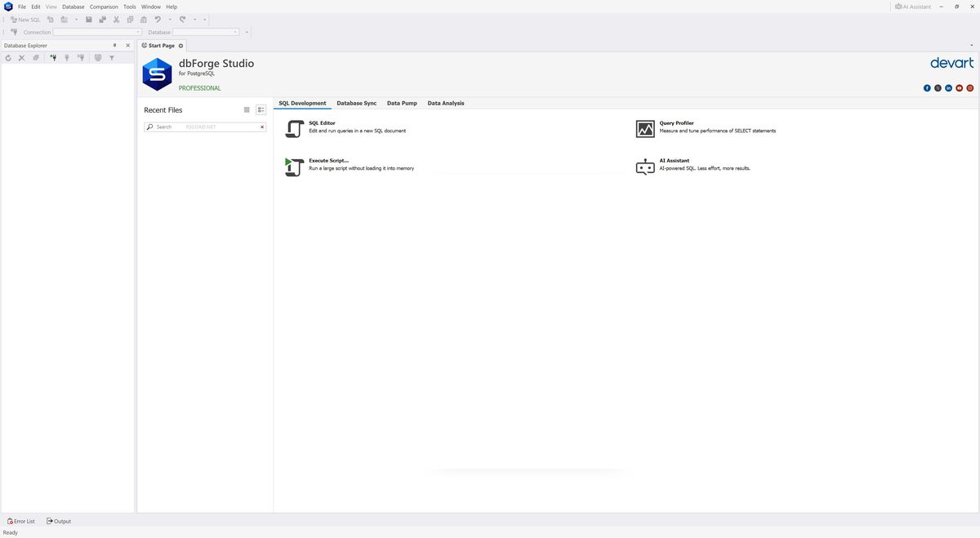Expand the Connection dropdown in the toolbar
The height and width of the screenshot is (538, 980).
139,33
